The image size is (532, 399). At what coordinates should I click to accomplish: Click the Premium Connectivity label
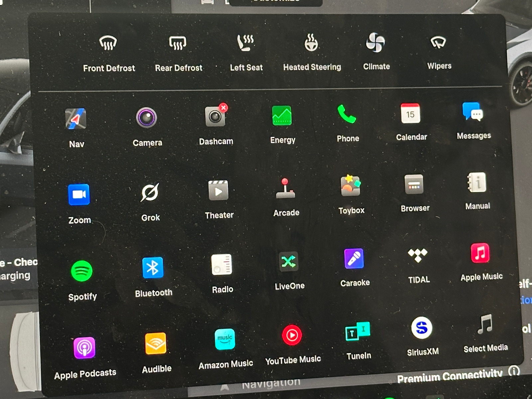pos(450,376)
